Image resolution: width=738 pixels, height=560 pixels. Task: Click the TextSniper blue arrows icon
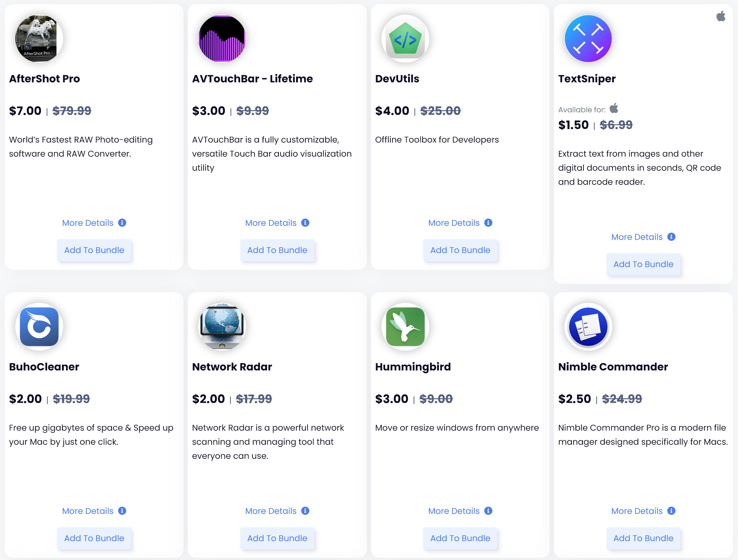(588, 38)
